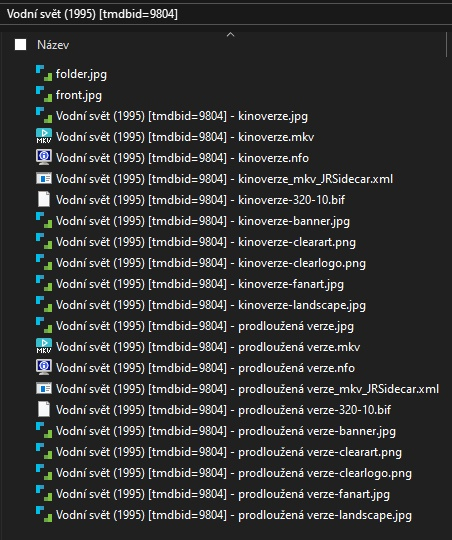Screen dimensions: 452x540
Task: Select the file name ending kinoverze-fanart.jpg
Action: [200, 284]
